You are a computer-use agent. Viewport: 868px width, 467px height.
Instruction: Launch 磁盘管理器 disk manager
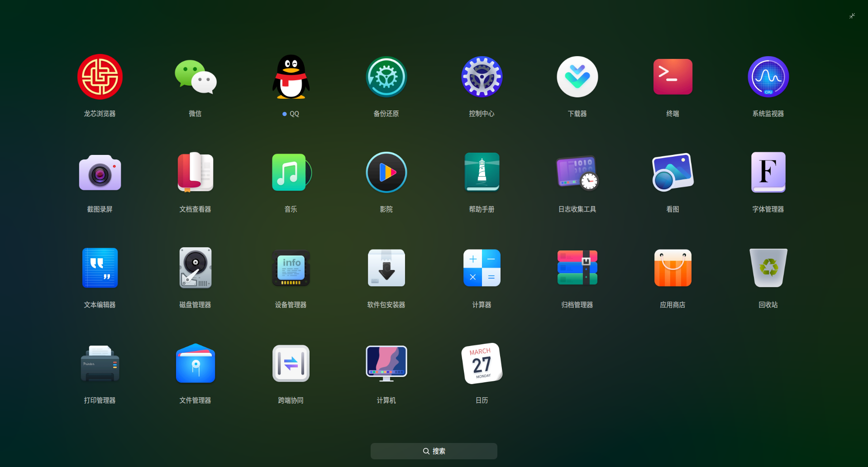[196, 268]
